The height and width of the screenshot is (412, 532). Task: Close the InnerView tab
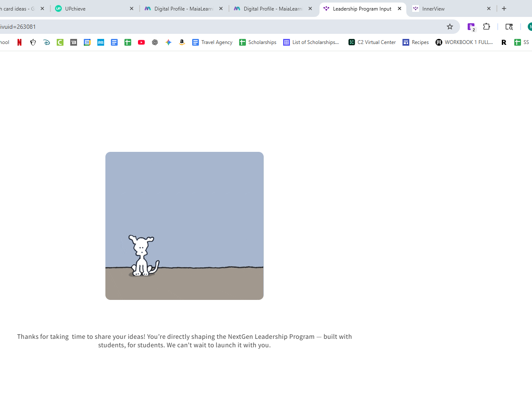point(489,8)
